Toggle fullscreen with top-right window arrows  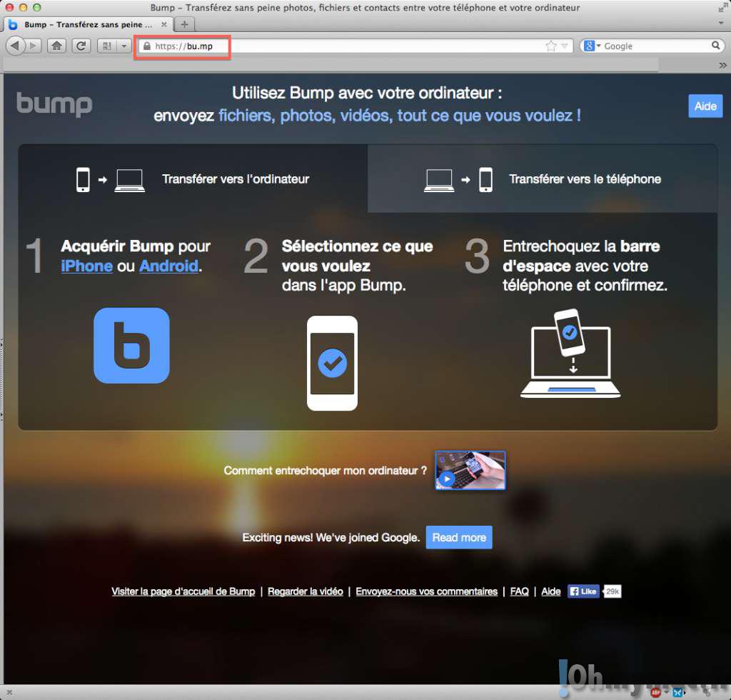coord(722,7)
